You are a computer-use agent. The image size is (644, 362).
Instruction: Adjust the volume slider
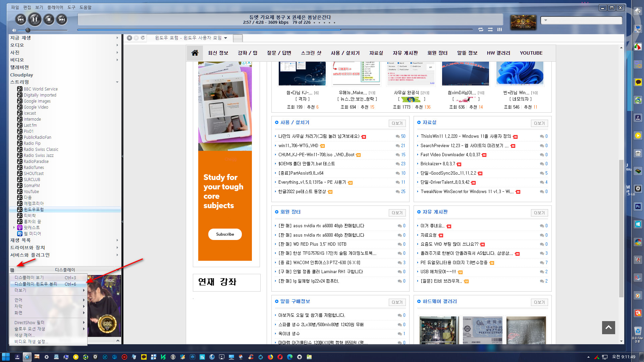[43, 30]
